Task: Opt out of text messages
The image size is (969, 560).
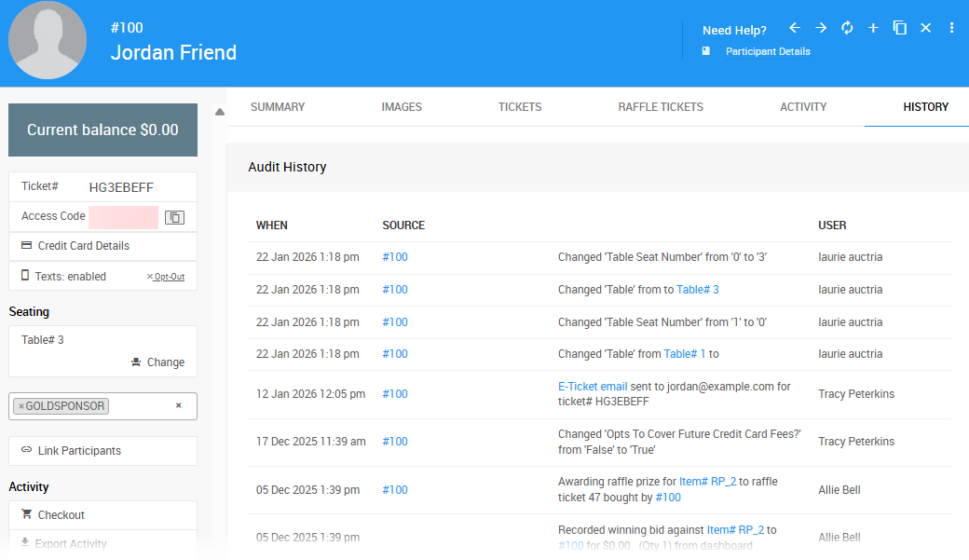Action: click(166, 277)
